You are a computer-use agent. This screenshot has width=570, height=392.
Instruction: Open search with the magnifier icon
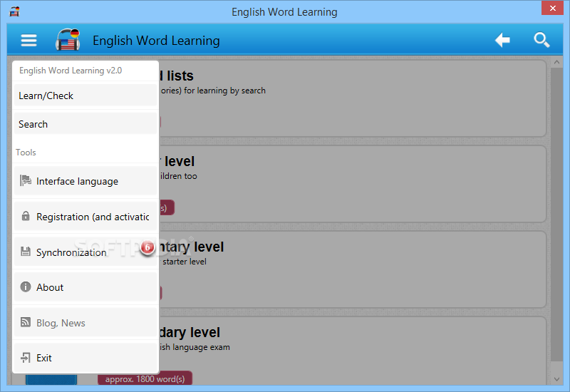coord(541,40)
